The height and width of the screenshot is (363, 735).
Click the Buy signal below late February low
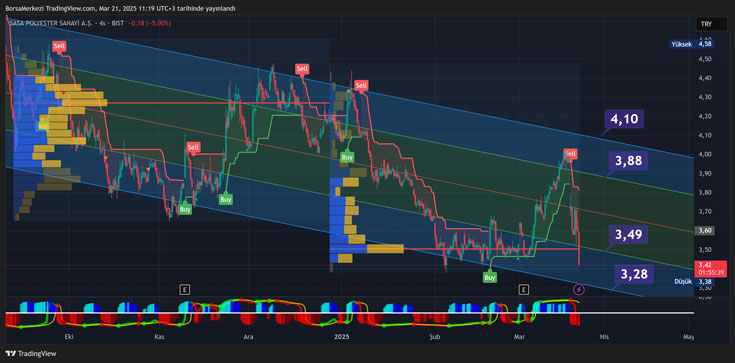tap(490, 277)
